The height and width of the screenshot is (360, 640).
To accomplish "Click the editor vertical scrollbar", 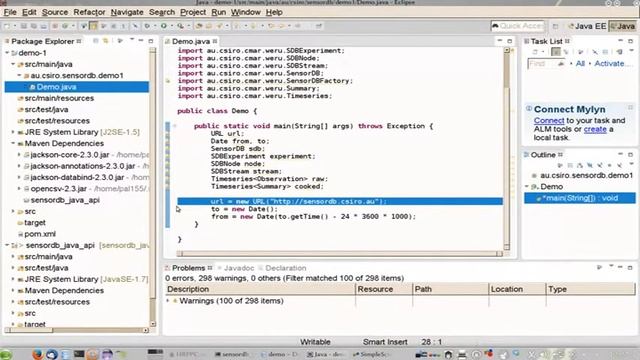I will click(x=507, y=149).
